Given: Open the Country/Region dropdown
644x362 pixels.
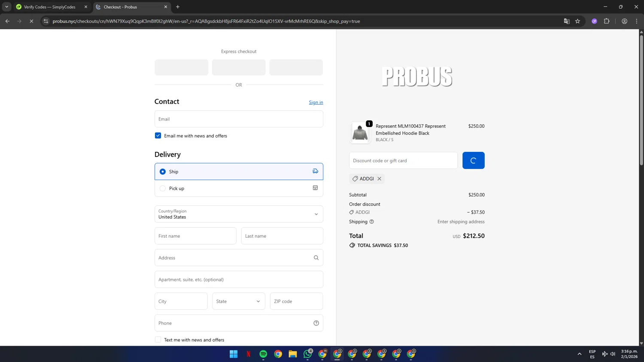Looking at the screenshot, I should 239,214.
